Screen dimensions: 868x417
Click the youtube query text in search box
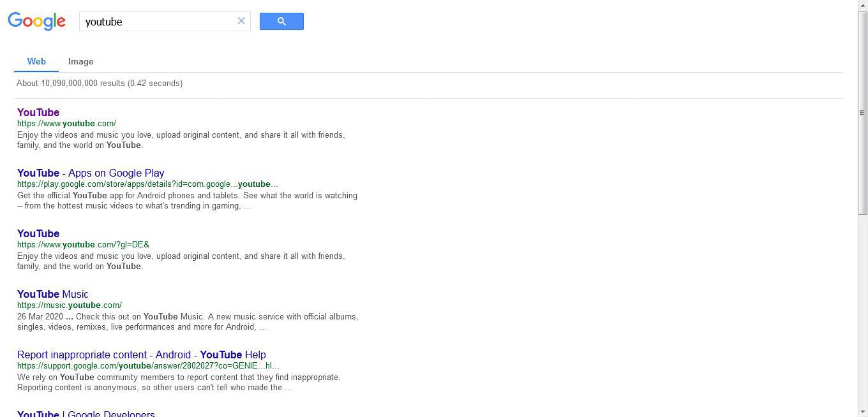[103, 22]
